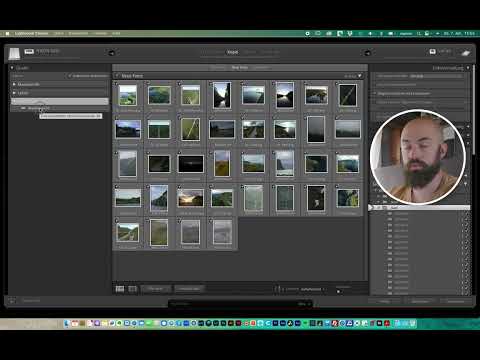
Task: Click the clock in the macOS menu bar
Action: [x=459, y=33]
